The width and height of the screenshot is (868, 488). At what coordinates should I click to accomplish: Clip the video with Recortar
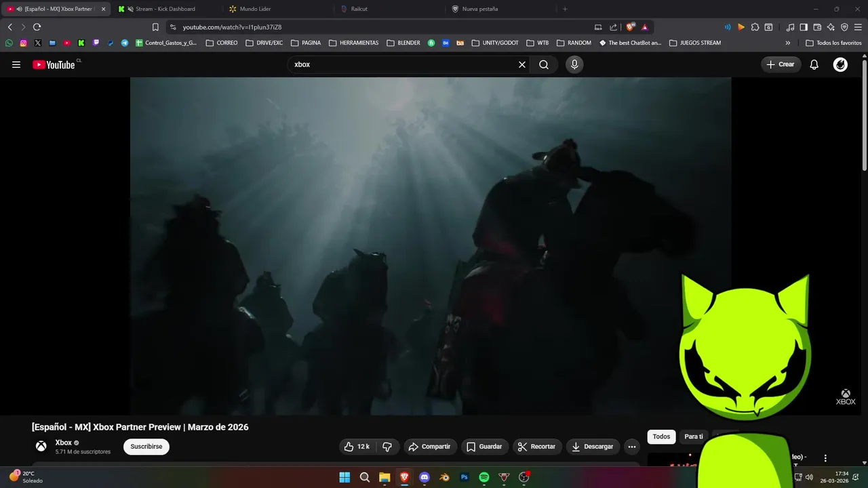536,447
